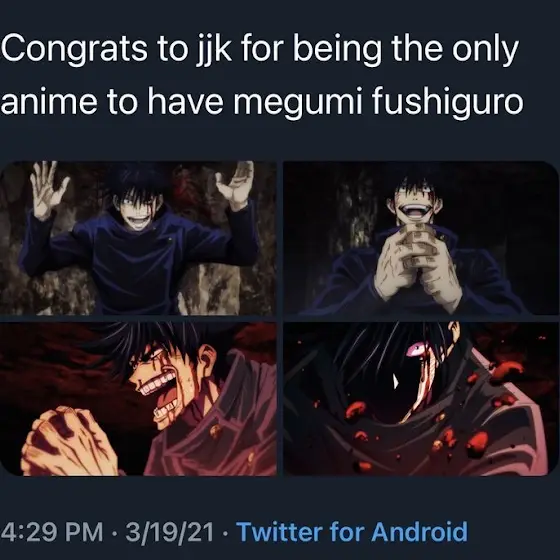Click the word fushiguro in the tweet
The image size is (560, 560).
coord(448,100)
